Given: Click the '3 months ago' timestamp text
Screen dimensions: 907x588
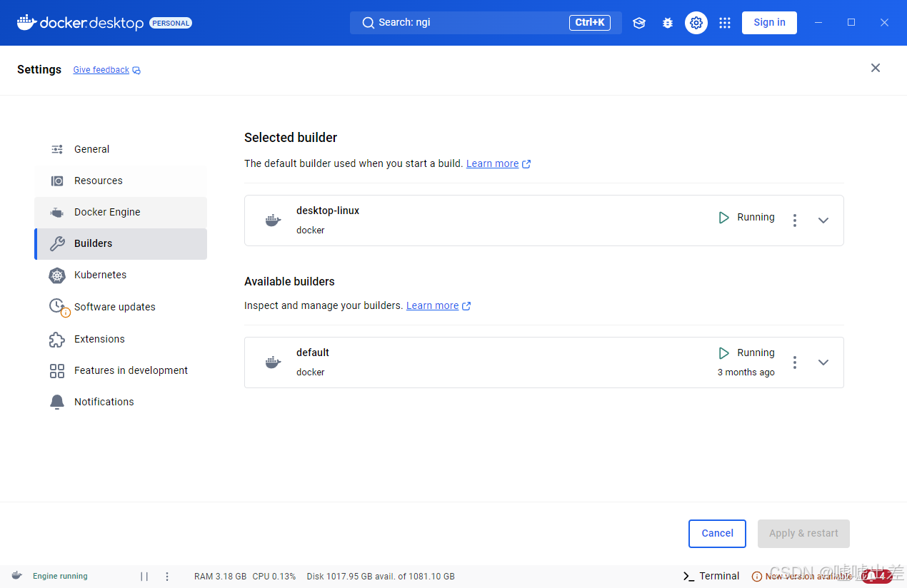Looking at the screenshot, I should pyautogui.click(x=746, y=372).
